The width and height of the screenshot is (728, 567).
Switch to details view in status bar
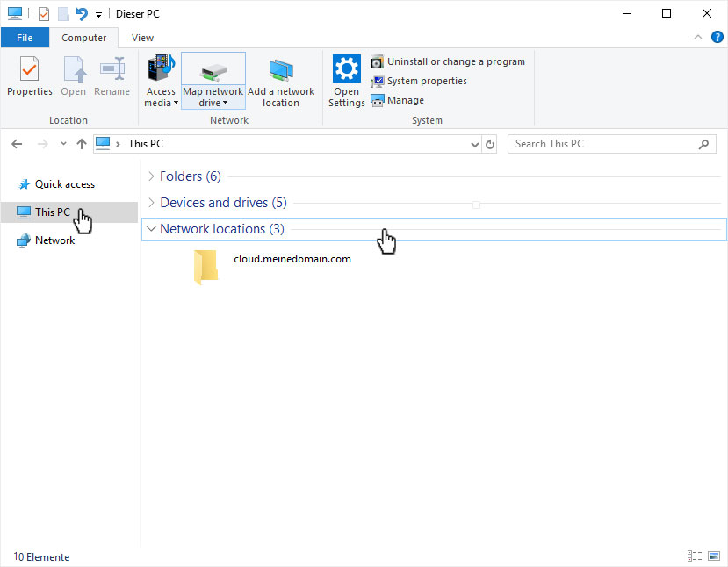695,556
